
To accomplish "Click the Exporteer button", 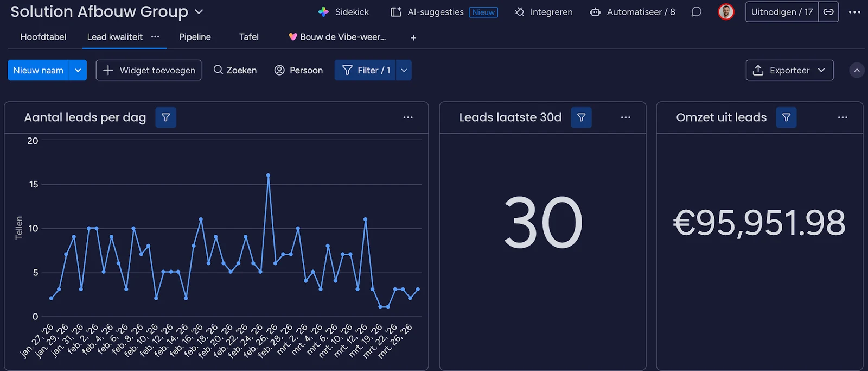I will click(x=789, y=70).
